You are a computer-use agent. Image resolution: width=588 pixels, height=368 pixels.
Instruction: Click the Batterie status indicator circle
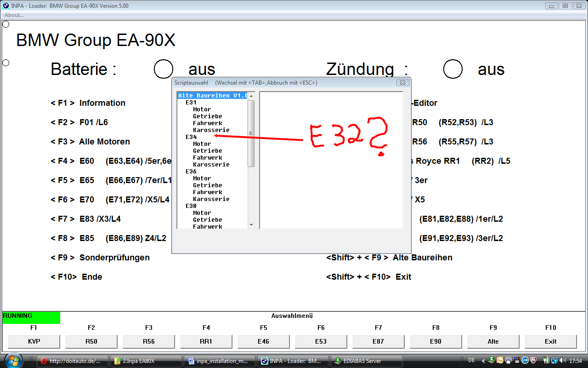(x=163, y=69)
